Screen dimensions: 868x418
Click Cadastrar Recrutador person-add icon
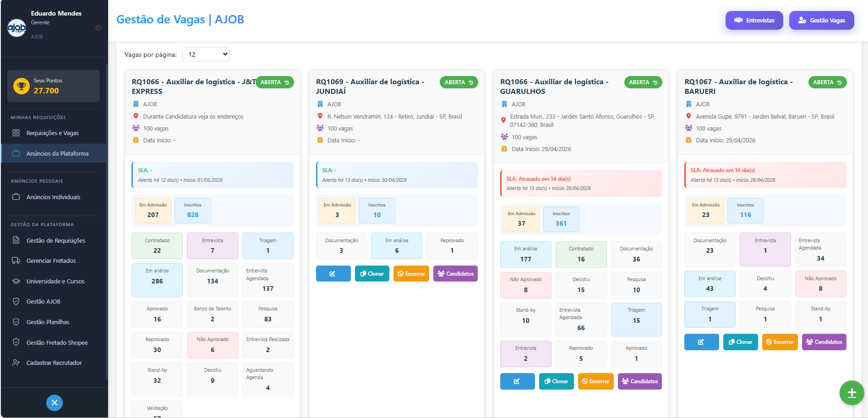click(x=16, y=363)
